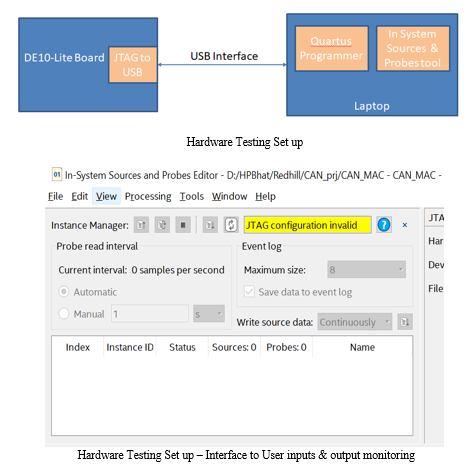Open the Maximum size dropdown
The image size is (476, 466).
click(366, 269)
